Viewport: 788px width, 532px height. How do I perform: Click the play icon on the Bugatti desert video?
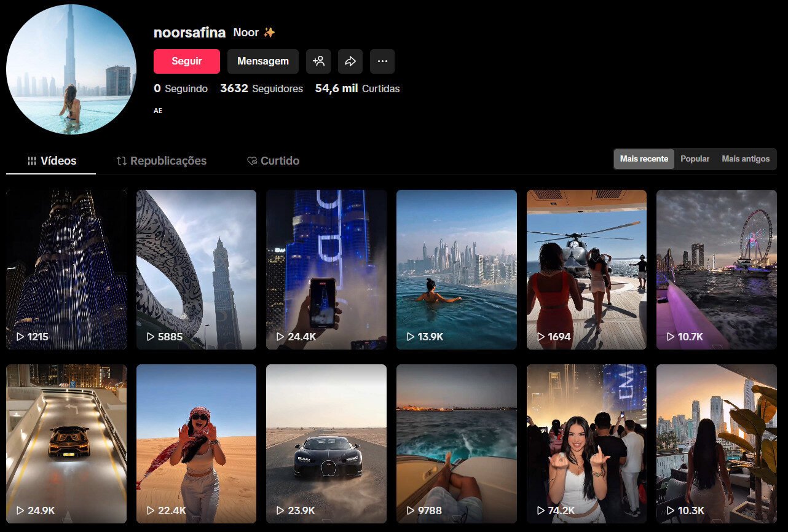point(280,510)
